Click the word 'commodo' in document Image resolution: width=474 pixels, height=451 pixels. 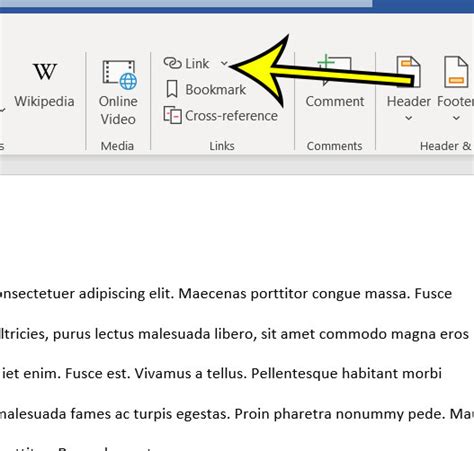[353, 334]
